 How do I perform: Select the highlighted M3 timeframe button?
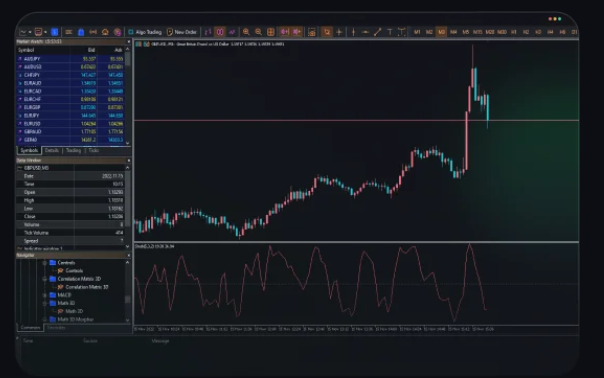[x=441, y=32]
